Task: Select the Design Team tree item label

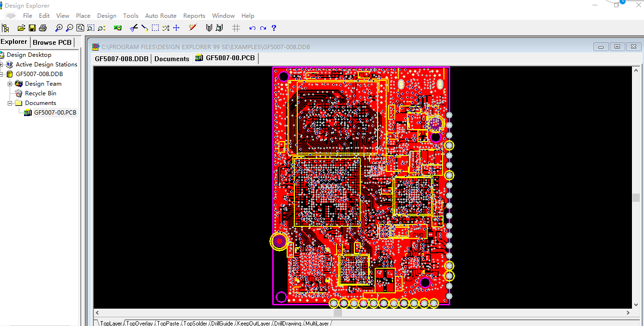Action: (43, 84)
